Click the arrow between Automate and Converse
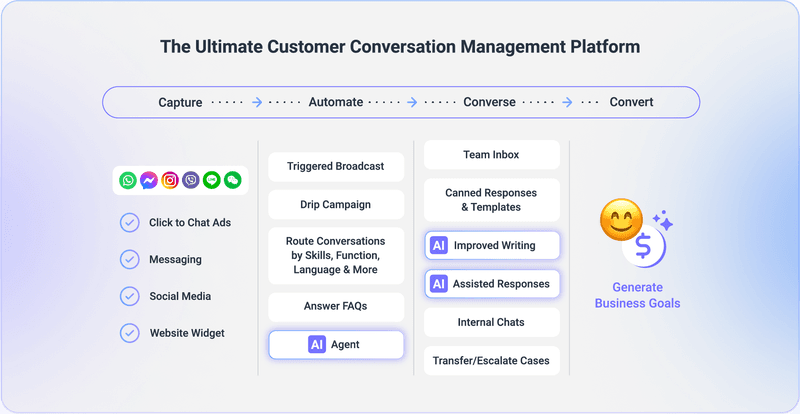The height and width of the screenshot is (414, 800). (x=412, y=102)
